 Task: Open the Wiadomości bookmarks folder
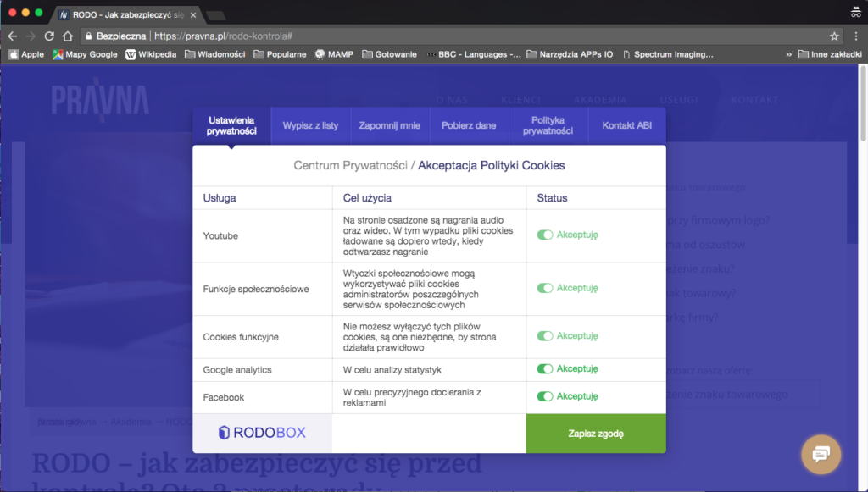pos(214,54)
